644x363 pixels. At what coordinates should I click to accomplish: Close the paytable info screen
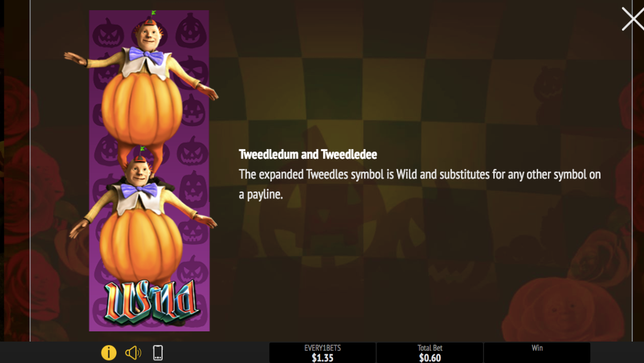click(x=632, y=19)
